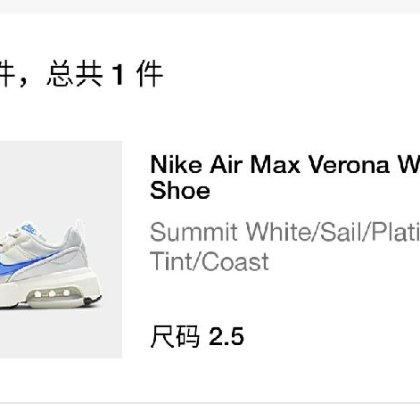Click the blue tongue logo on shoe

tap(29, 229)
